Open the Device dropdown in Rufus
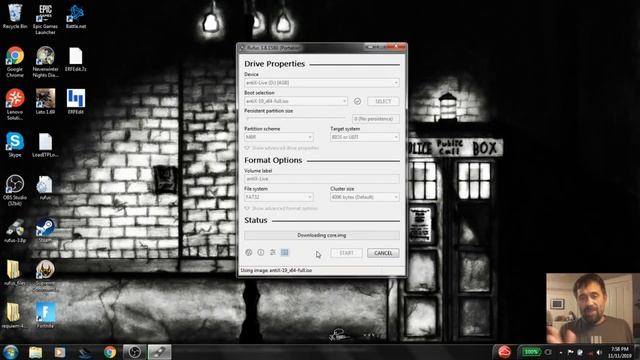The height and width of the screenshot is (360, 640). coord(322,83)
